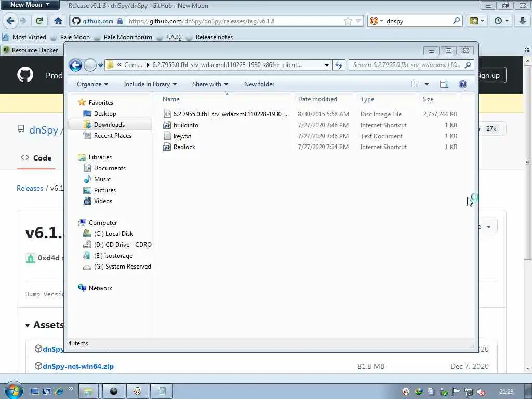Open the Include in library dropdown

150,84
